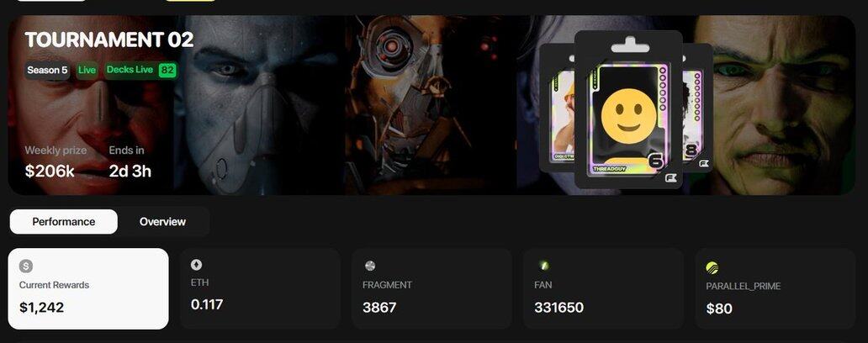The height and width of the screenshot is (343, 868).
Task: Select the Current Rewards card
Action: coord(88,289)
